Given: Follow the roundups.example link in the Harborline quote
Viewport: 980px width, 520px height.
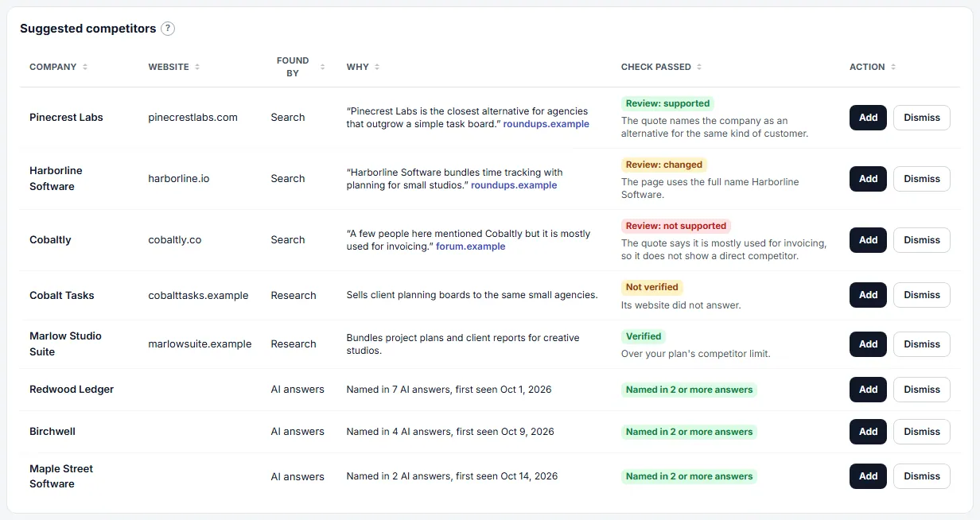Looking at the screenshot, I should 514,185.
